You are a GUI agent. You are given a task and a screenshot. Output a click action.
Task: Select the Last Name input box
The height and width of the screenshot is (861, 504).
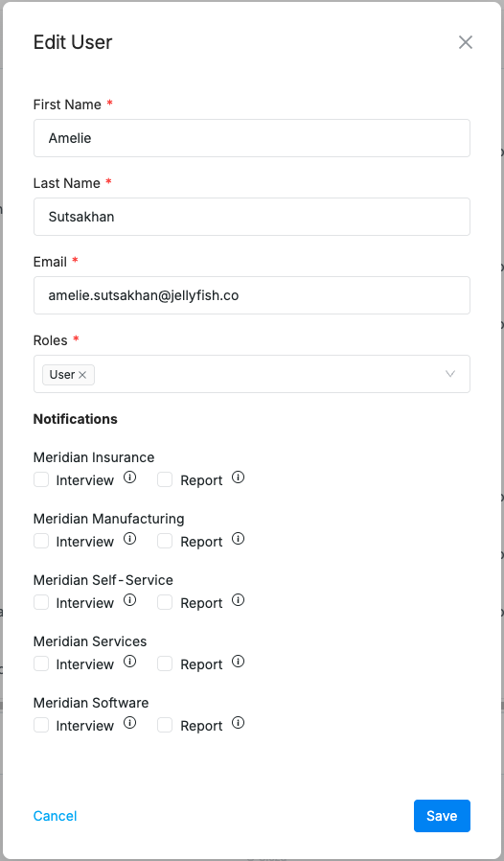point(252,217)
